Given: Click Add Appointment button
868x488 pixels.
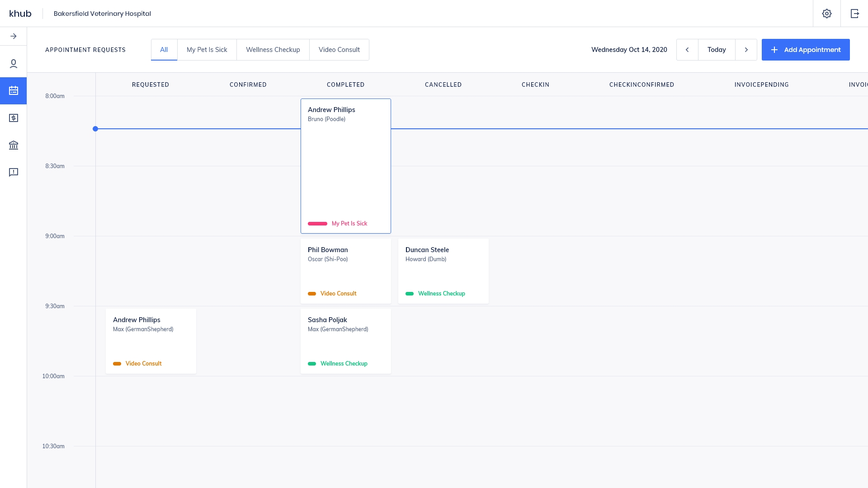Looking at the screenshot, I should click(806, 50).
